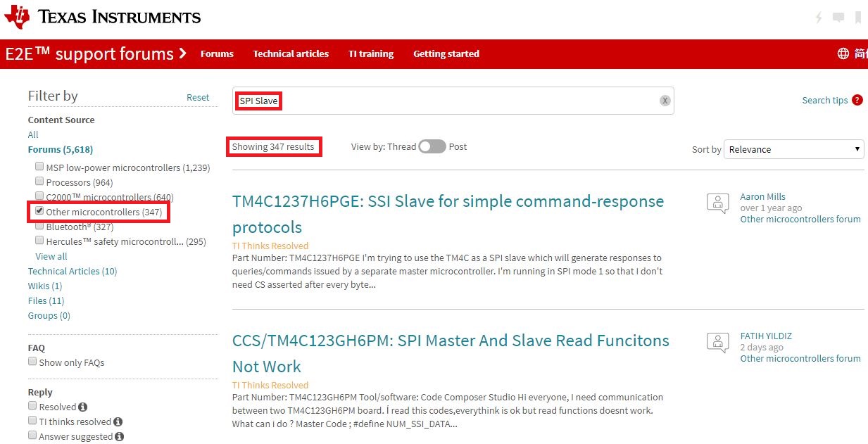Image resolution: width=868 pixels, height=444 pixels.
Task: Enable Show only FAQs checkbox
Action: (32, 362)
